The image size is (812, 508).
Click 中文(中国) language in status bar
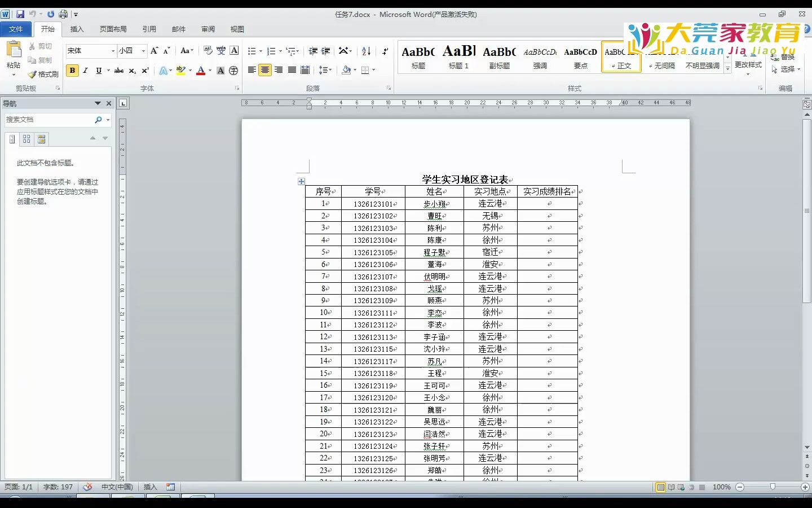[x=117, y=487]
